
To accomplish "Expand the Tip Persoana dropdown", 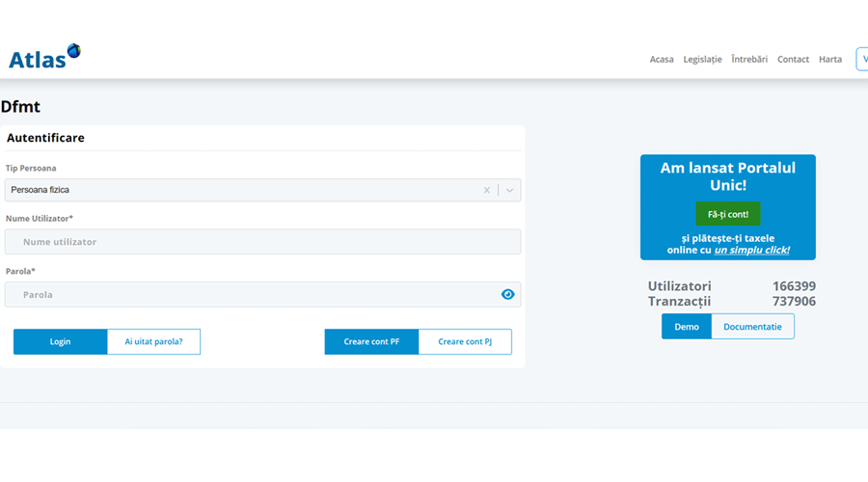I will (510, 191).
